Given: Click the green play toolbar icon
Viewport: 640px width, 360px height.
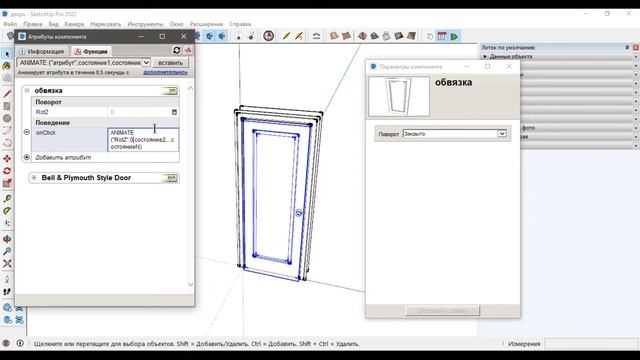Looking at the screenshot, I should (454, 36).
